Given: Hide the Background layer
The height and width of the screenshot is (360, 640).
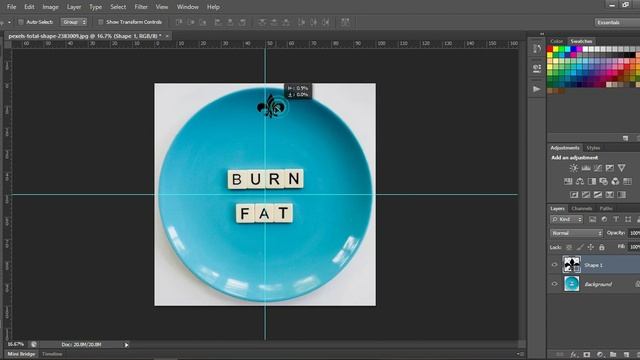Looking at the screenshot, I should coord(554,284).
